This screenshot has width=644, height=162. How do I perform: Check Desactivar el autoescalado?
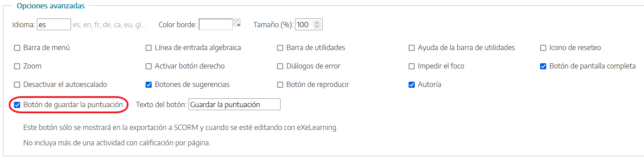pyautogui.click(x=17, y=85)
